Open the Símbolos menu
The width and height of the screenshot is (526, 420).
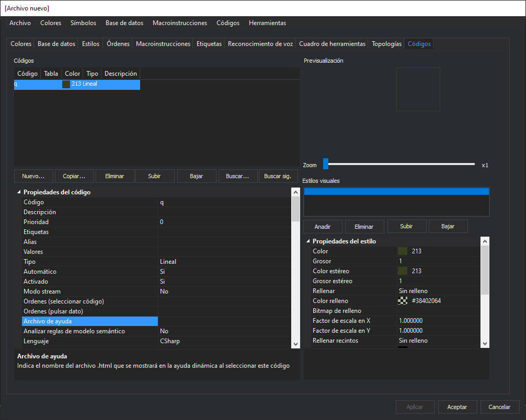tap(83, 23)
